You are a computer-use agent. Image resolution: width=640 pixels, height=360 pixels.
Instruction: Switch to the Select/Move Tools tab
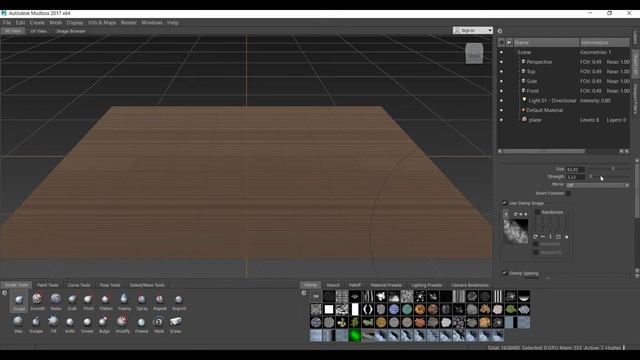pyautogui.click(x=147, y=285)
